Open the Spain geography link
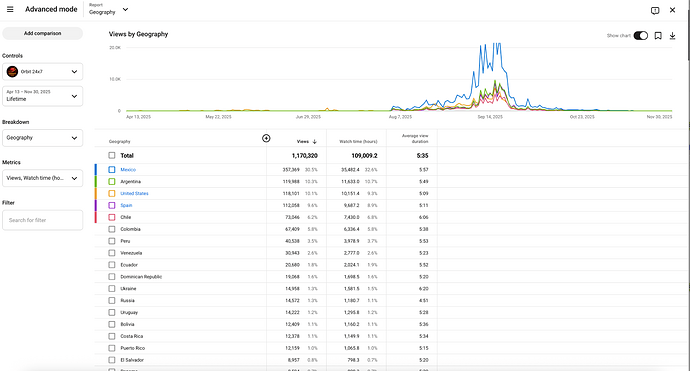 pos(126,205)
